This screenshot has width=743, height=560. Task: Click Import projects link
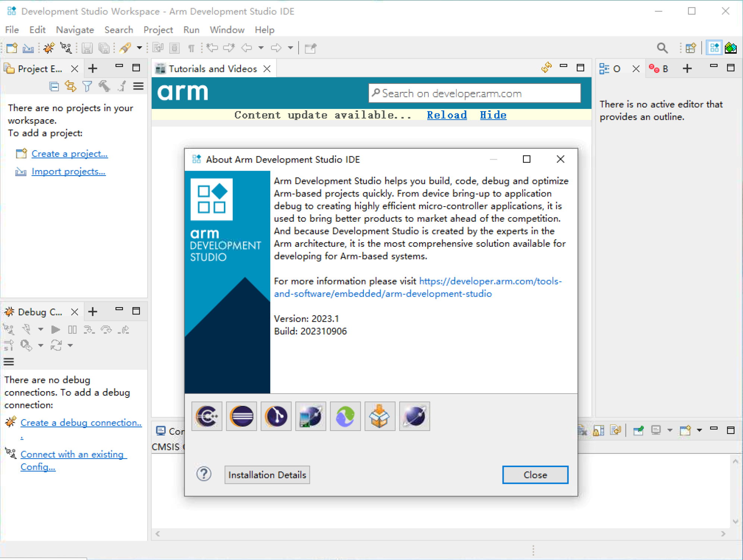click(x=68, y=172)
